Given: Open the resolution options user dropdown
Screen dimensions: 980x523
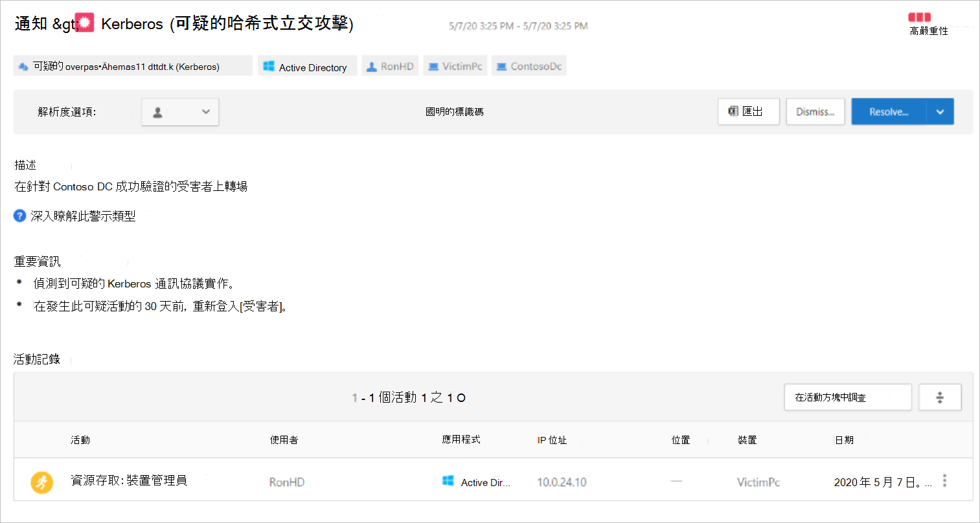Looking at the screenshot, I should pos(180,112).
